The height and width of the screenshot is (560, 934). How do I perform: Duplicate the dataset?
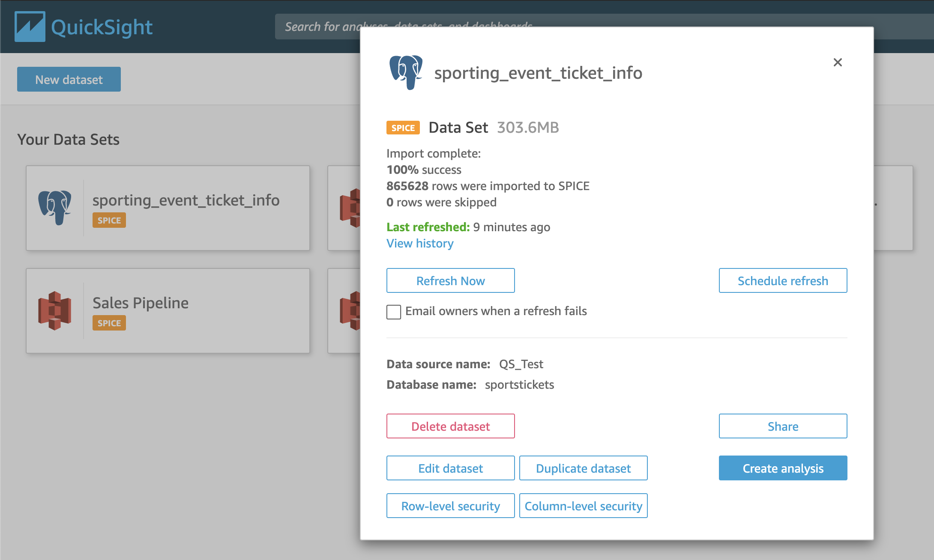pyautogui.click(x=583, y=468)
